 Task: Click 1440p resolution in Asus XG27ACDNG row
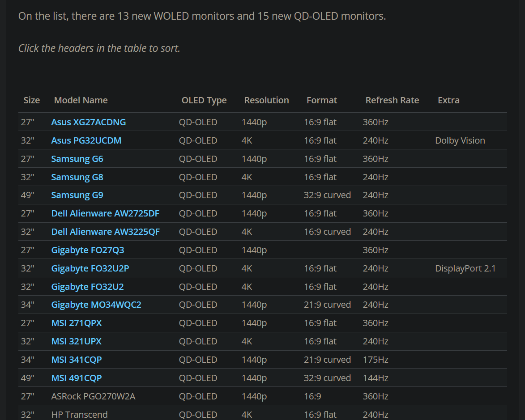pyautogui.click(x=254, y=122)
